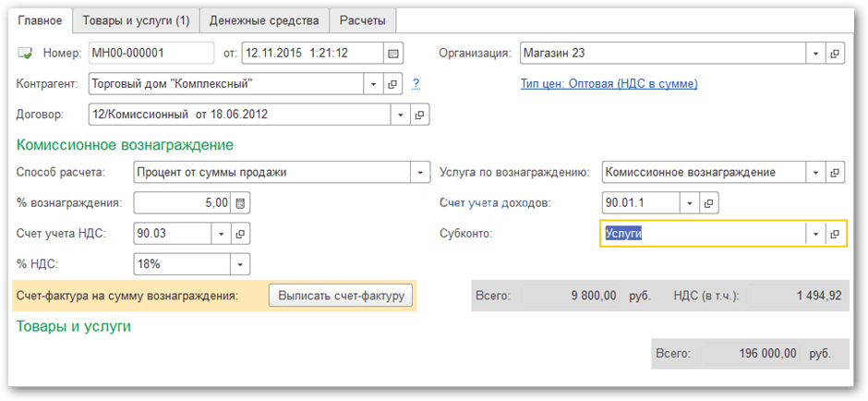The image size is (868, 401).
Task: Open calculator in % вознаграждения field
Action: [x=240, y=203]
